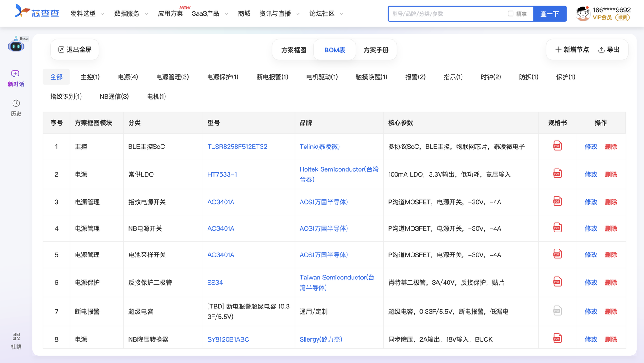Click the 续费 renewal badge
644x363 pixels.
click(x=623, y=17)
